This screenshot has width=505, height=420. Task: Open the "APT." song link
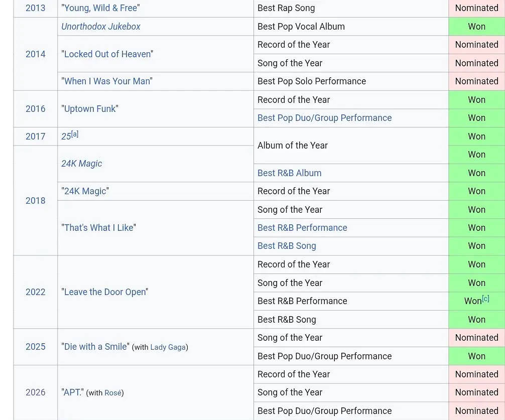72,392
